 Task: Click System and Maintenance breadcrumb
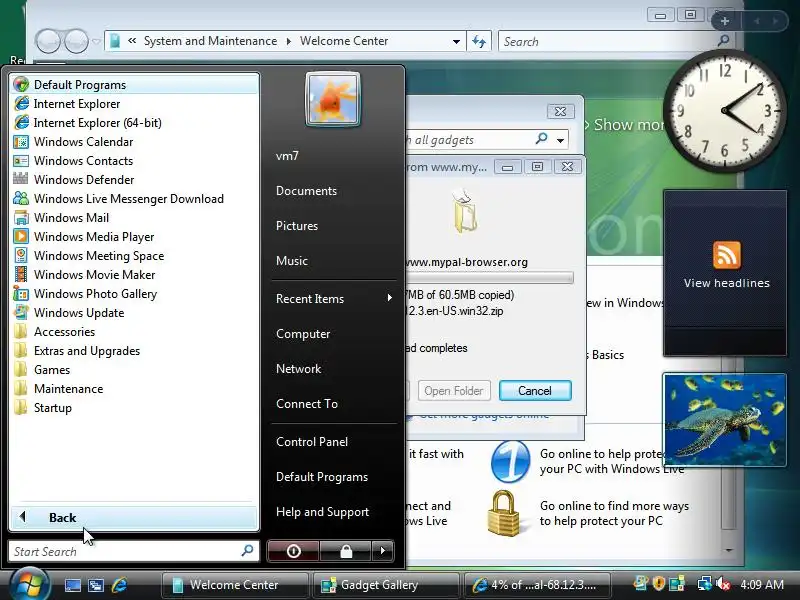[x=210, y=41]
